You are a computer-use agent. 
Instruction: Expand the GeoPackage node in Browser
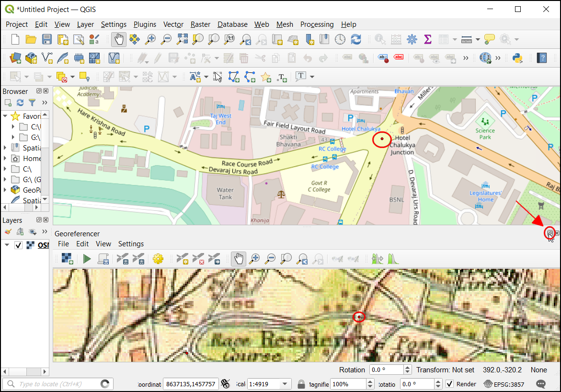coord(5,190)
